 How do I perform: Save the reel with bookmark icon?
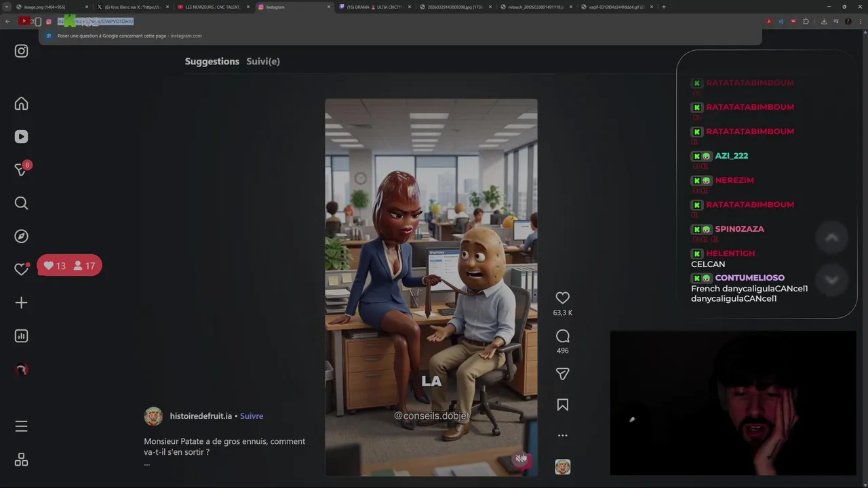click(562, 405)
